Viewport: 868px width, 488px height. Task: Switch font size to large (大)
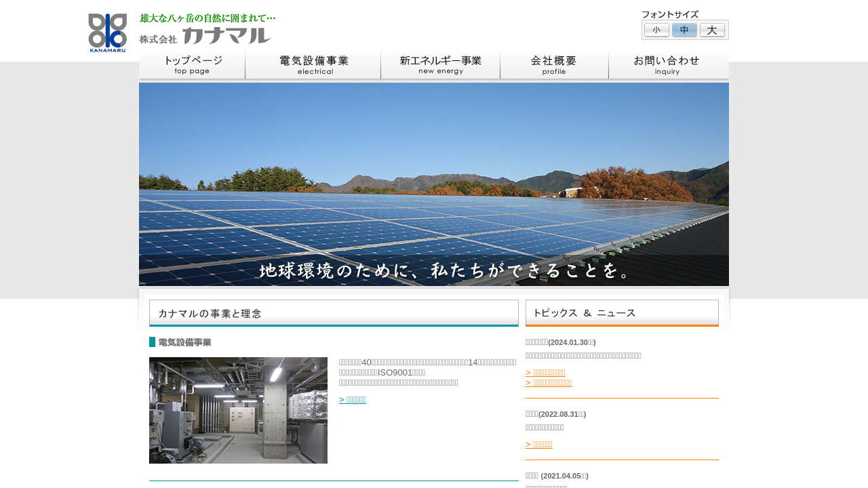(712, 30)
